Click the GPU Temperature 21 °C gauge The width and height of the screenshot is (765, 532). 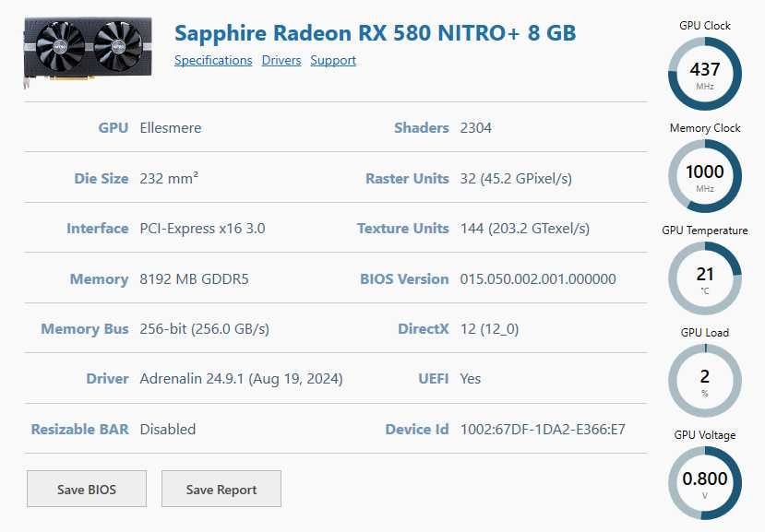pos(705,278)
